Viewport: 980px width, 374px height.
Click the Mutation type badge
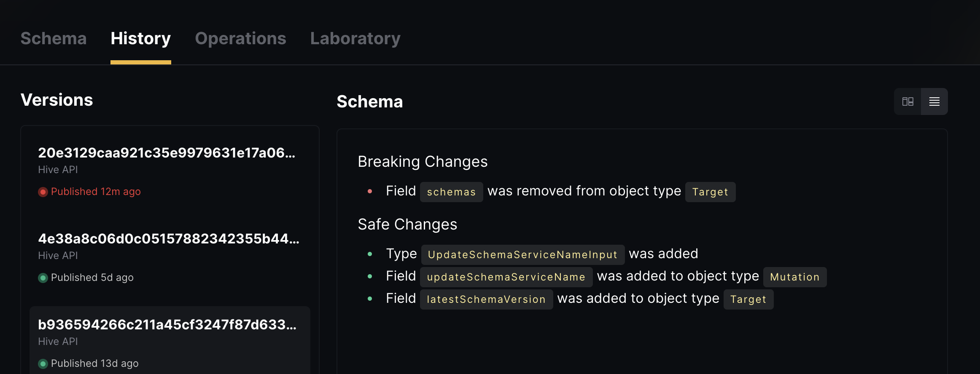(x=794, y=277)
